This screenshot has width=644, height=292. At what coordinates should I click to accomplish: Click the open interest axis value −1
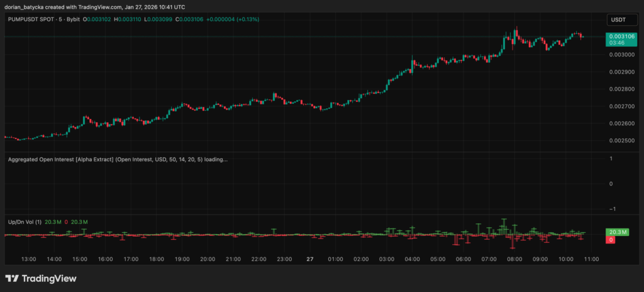pos(611,208)
